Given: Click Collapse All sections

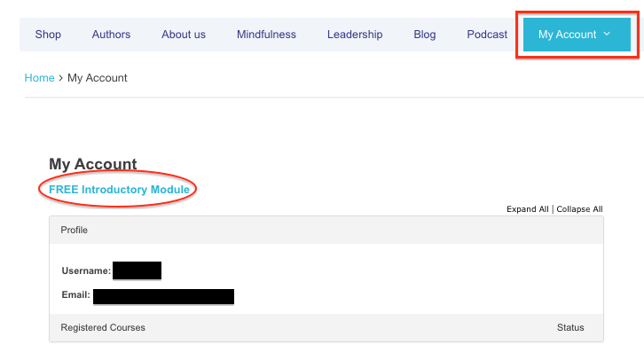Looking at the screenshot, I should coord(579,209).
